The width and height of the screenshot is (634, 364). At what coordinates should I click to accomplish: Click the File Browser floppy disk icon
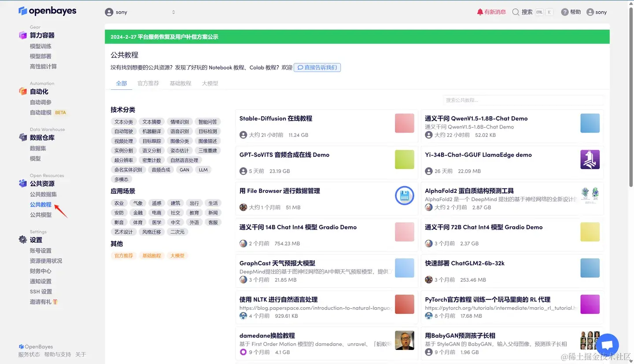404,196
